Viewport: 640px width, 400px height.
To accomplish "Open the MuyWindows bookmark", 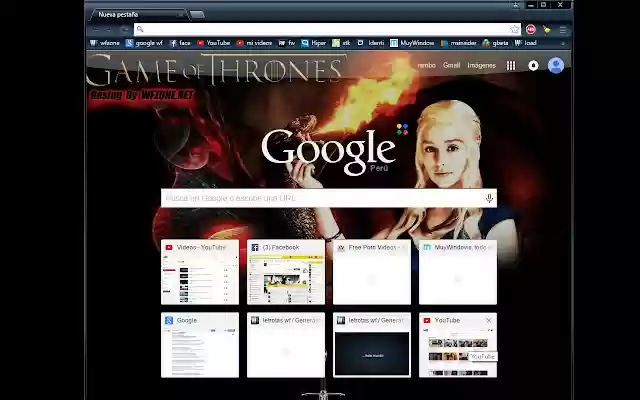I will [412, 43].
